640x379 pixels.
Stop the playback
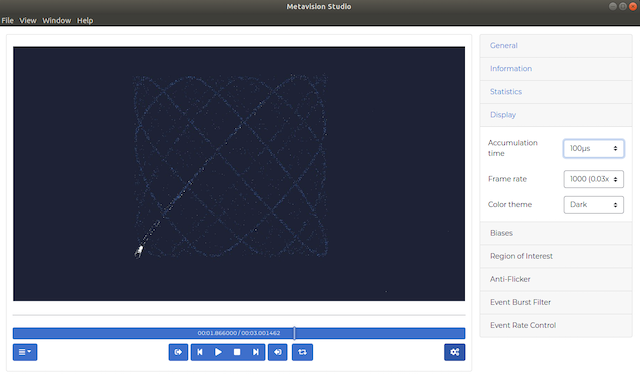(237, 352)
